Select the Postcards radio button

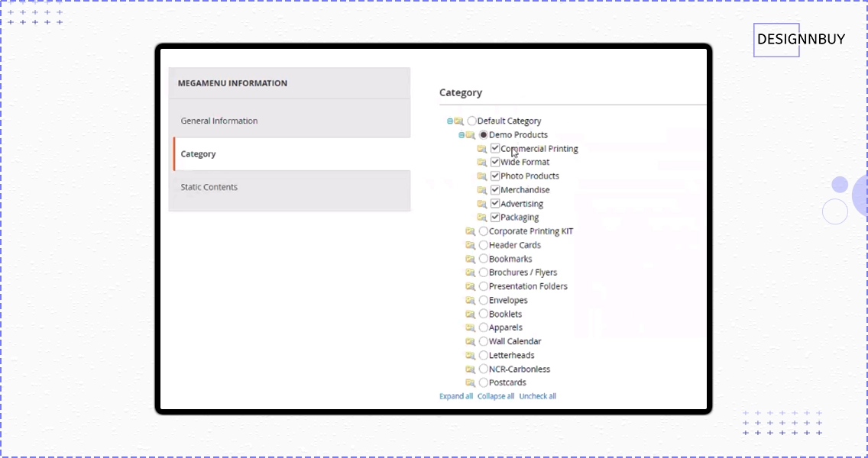pyautogui.click(x=484, y=382)
